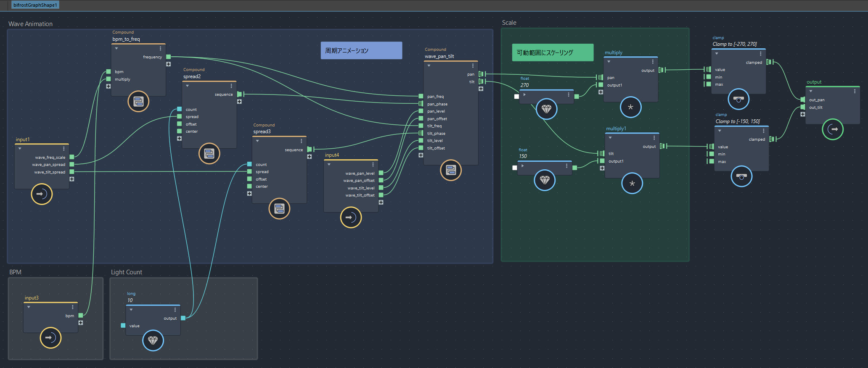Click the Clamp to [-270, 270] node icon

click(738, 99)
